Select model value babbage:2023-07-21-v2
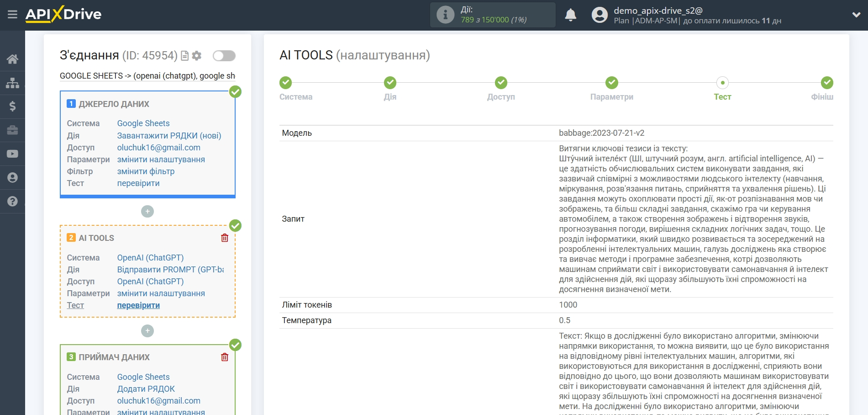The image size is (868, 415). pyautogui.click(x=601, y=133)
